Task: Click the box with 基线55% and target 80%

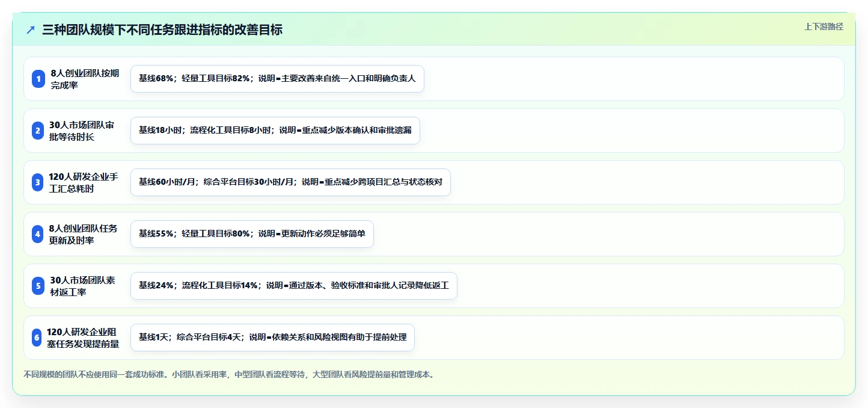Action: coord(252,234)
